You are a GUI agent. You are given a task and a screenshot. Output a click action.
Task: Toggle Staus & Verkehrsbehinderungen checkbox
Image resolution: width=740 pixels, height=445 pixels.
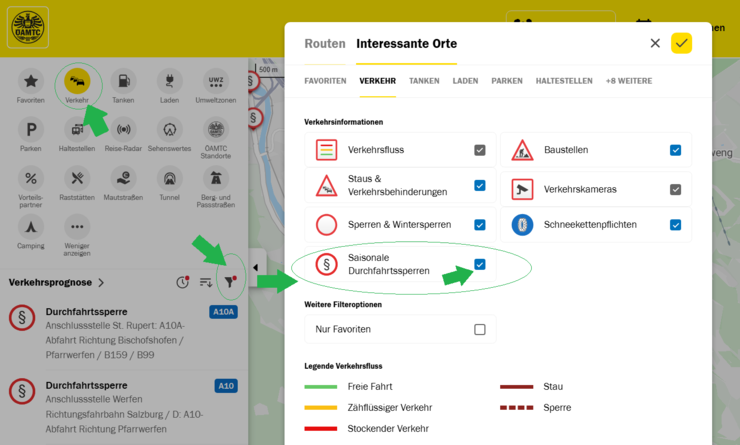(x=479, y=185)
